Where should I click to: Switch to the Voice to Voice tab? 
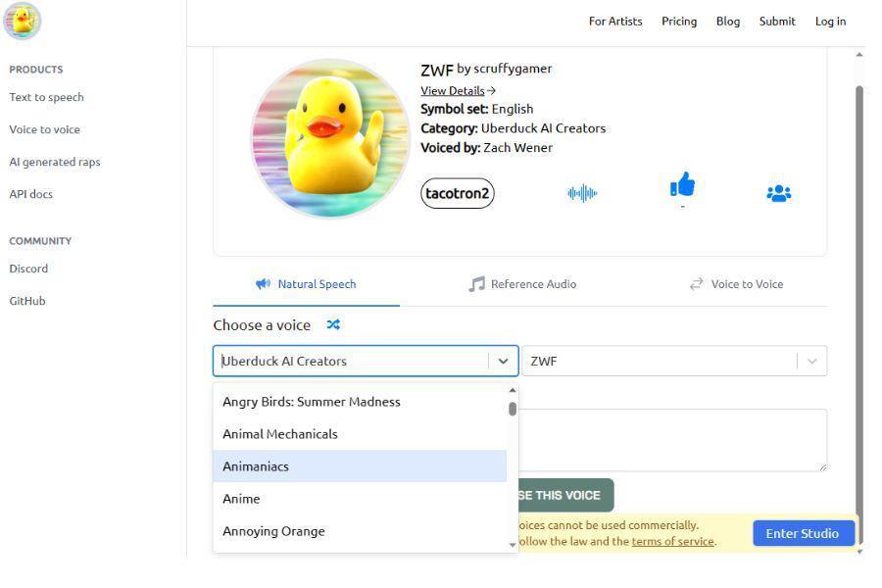736,284
